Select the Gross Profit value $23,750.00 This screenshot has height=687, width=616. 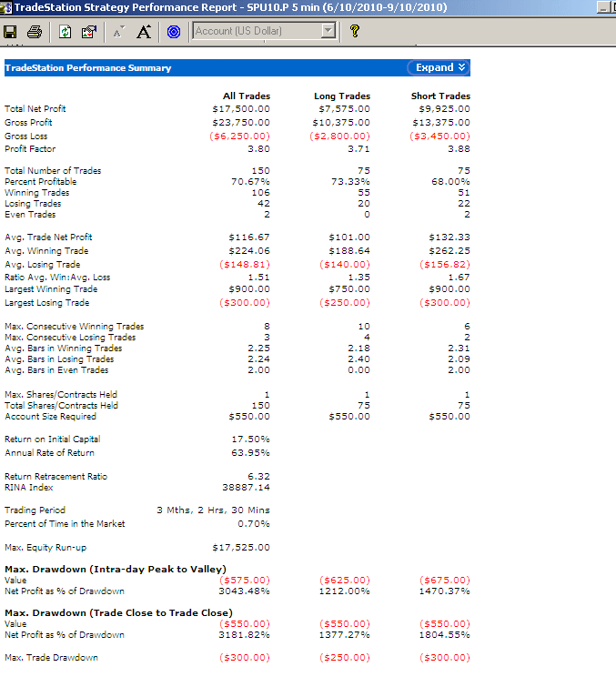tap(241, 122)
